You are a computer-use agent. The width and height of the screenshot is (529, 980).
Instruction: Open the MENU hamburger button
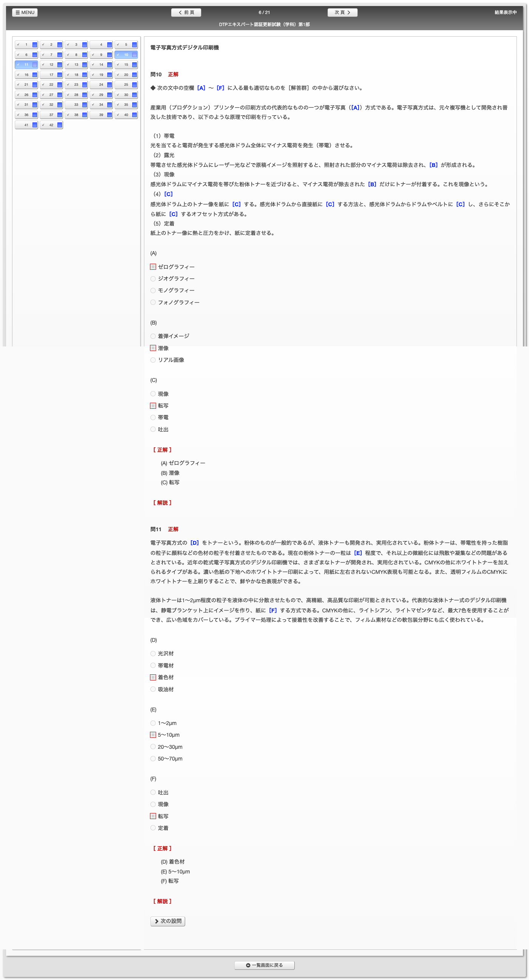click(25, 12)
